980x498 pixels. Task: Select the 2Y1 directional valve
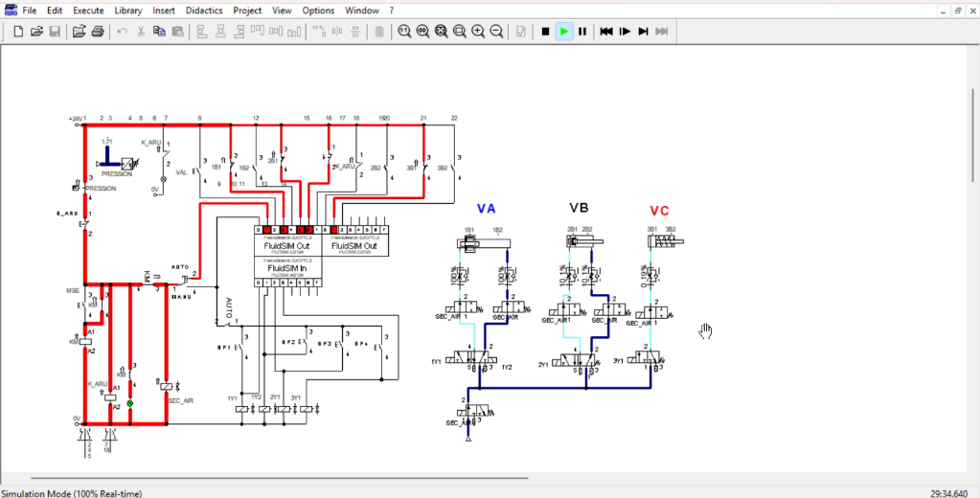point(578,359)
